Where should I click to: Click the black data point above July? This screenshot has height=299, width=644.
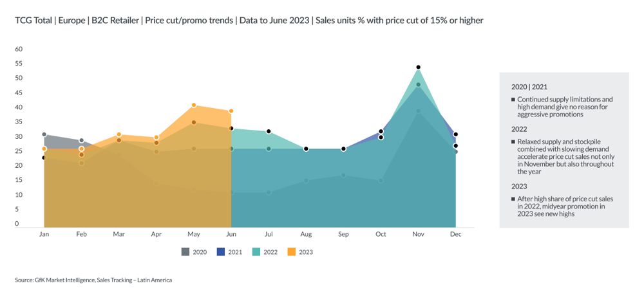269,132
